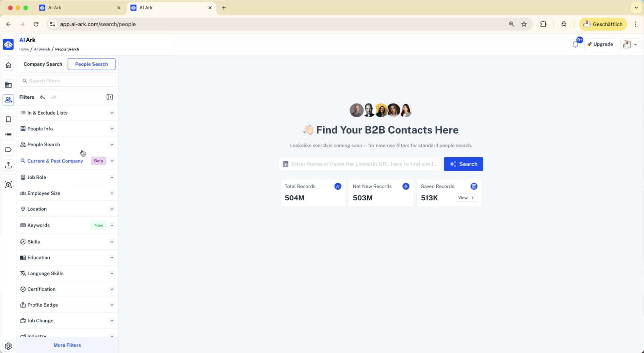The image size is (644, 353).
Task: Focus the LinkedIn URL name input field
Action: (x=364, y=164)
